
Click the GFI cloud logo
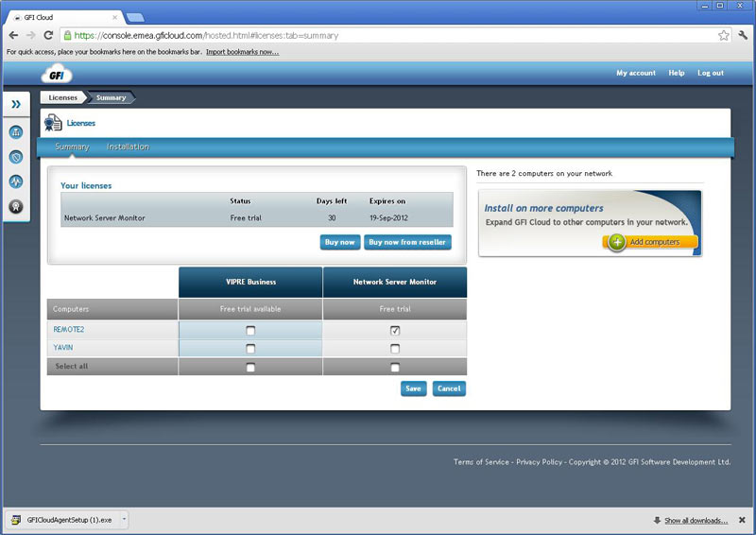(x=56, y=75)
